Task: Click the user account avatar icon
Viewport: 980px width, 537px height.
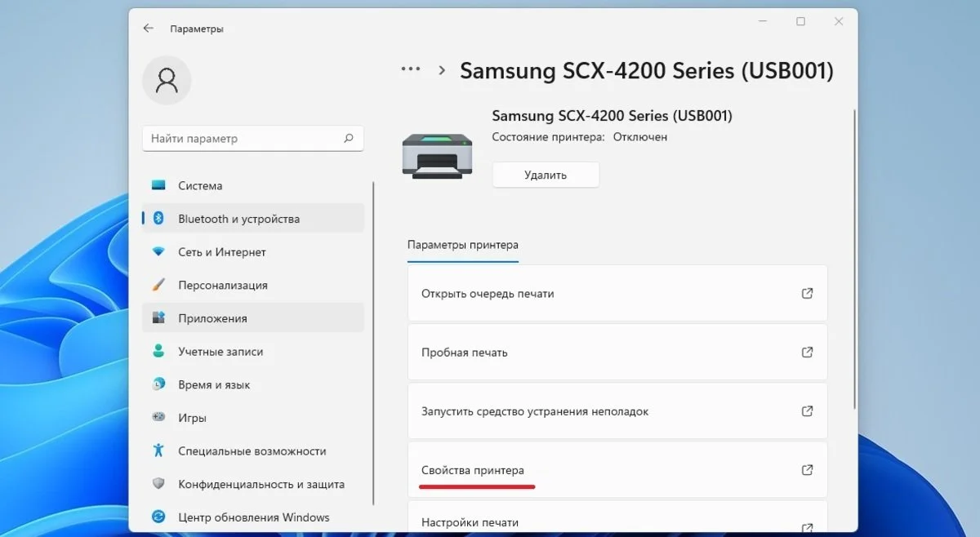Action: pyautogui.click(x=167, y=80)
